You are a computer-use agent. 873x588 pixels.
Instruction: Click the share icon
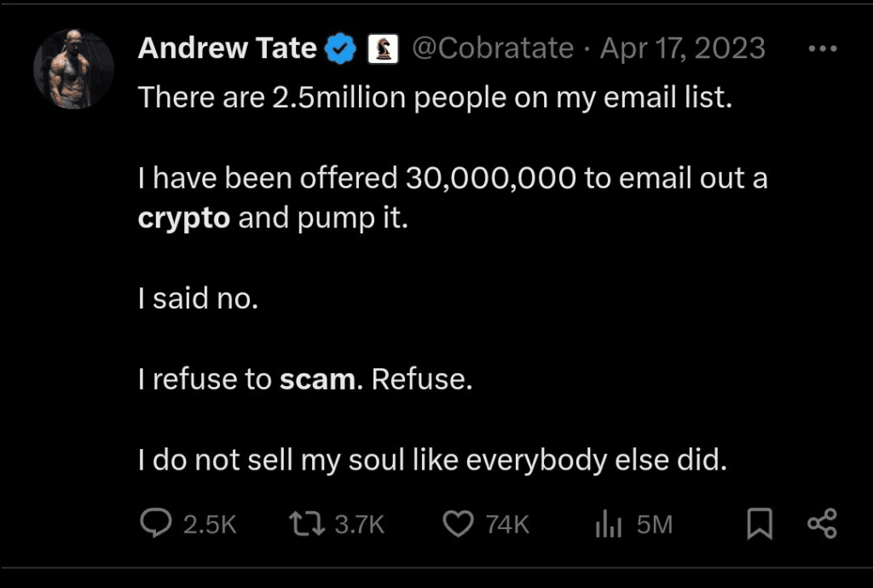pos(822,523)
